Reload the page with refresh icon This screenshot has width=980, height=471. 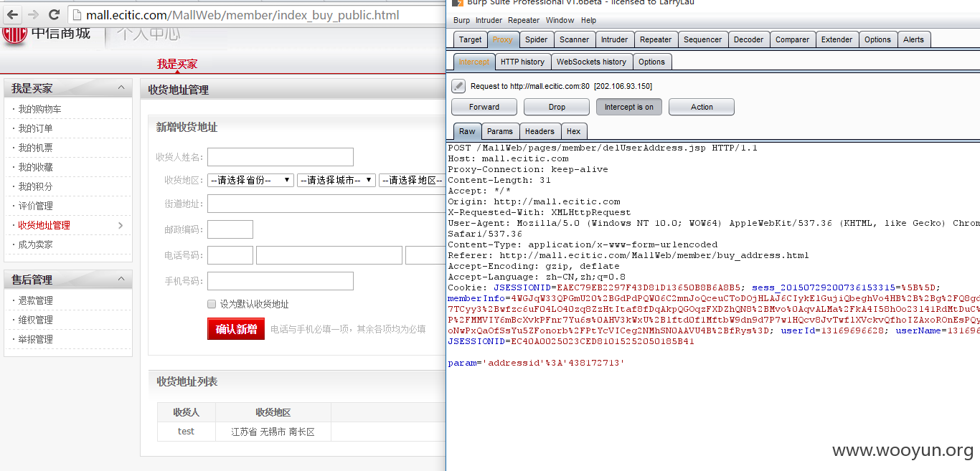54,14
